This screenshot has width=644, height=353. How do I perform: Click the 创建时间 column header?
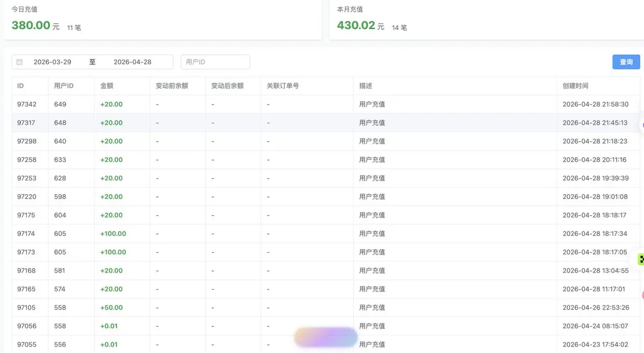click(575, 86)
